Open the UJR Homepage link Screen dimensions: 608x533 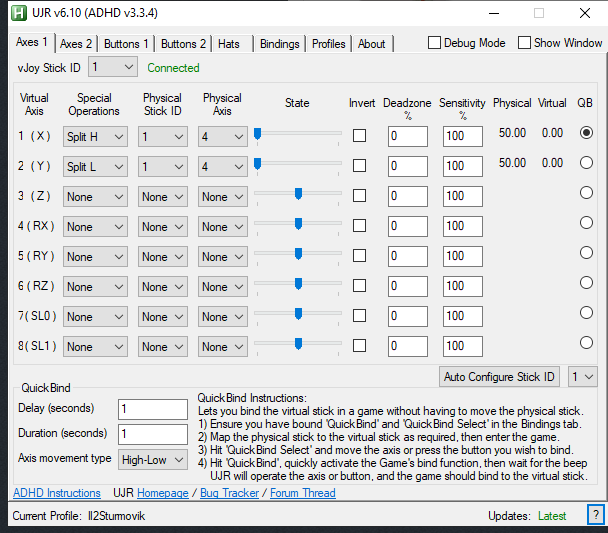[x=163, y=493]
